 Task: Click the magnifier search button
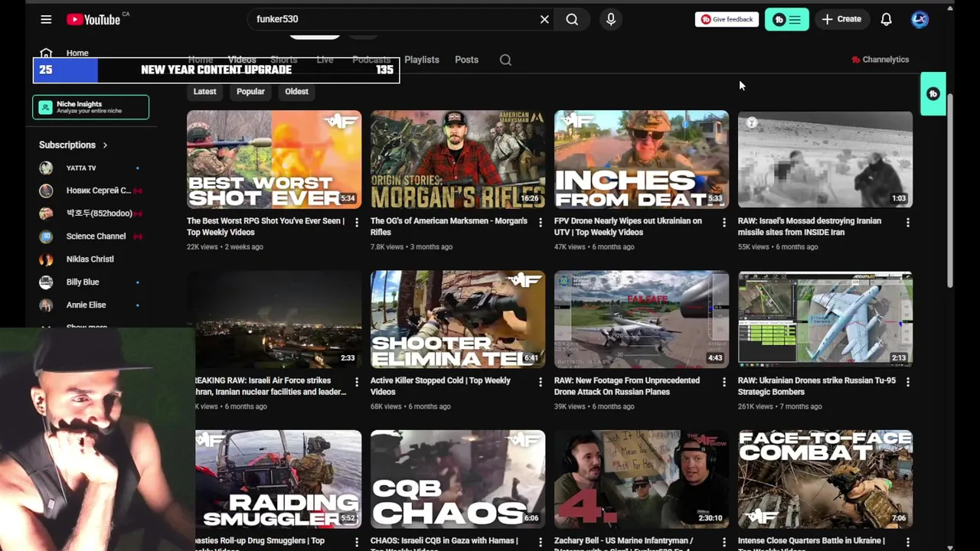[x=572, y=19]
